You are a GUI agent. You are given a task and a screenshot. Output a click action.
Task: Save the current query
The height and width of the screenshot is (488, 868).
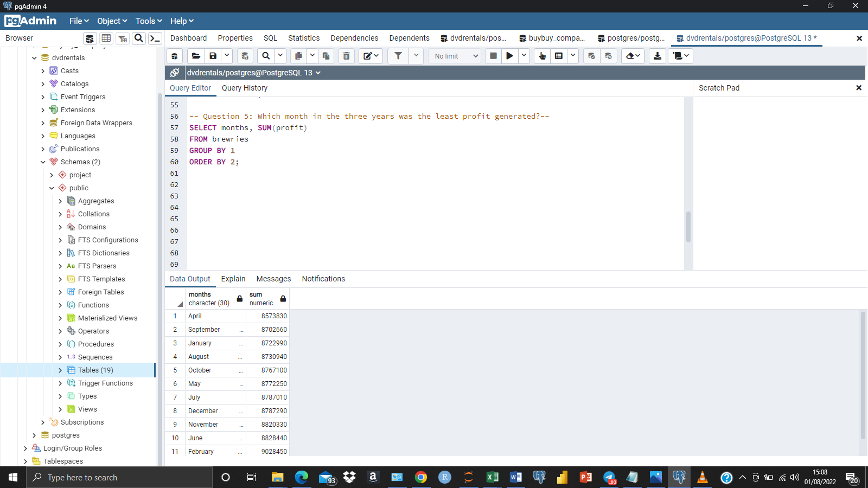pyautogui.click(x=213, y=56)
